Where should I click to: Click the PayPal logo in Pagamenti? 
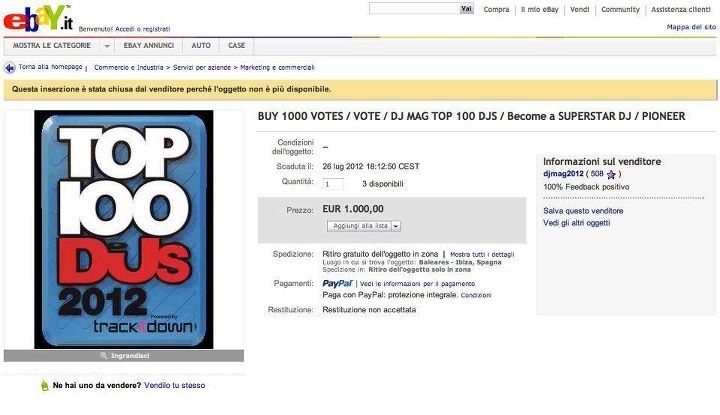[x=337, y=284]
